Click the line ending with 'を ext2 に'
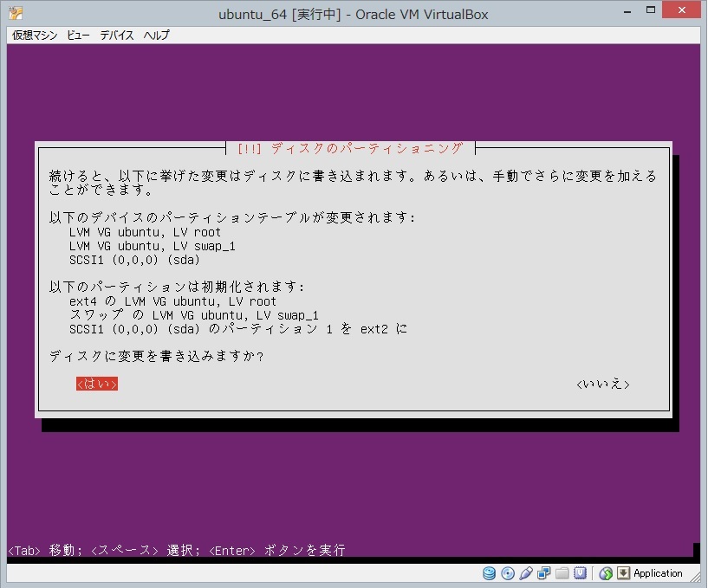Screen dimensions: 708x588 click(238, 329)
